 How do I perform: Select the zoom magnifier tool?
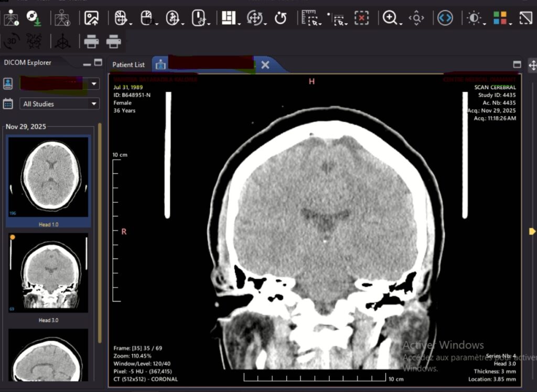(x=390, y=18)
